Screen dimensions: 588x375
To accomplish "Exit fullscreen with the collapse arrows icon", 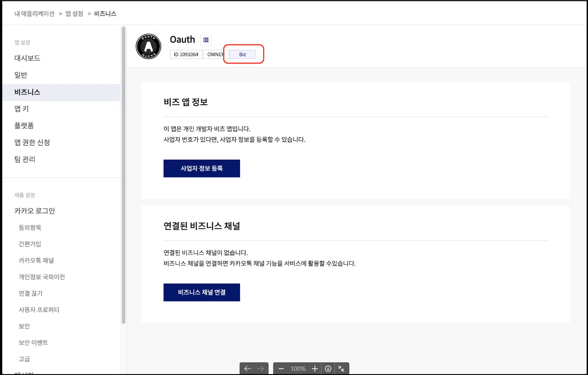I will [341, 369].
